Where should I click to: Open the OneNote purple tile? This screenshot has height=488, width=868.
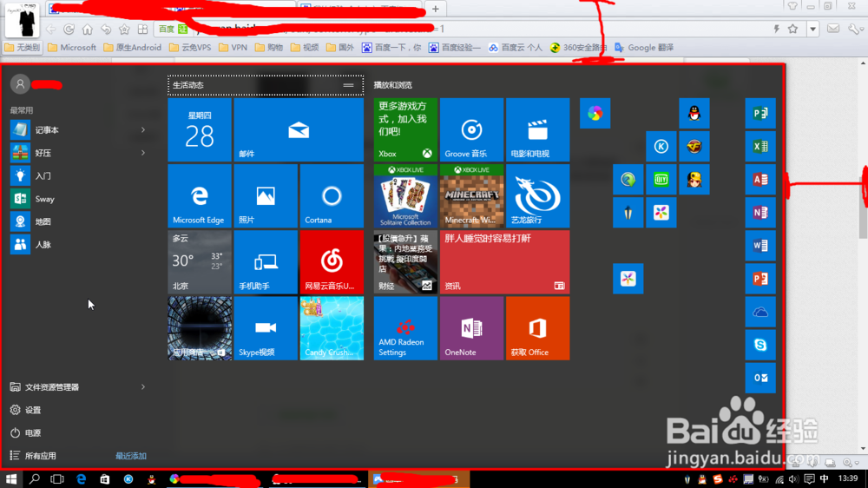[x=471, y=328]
